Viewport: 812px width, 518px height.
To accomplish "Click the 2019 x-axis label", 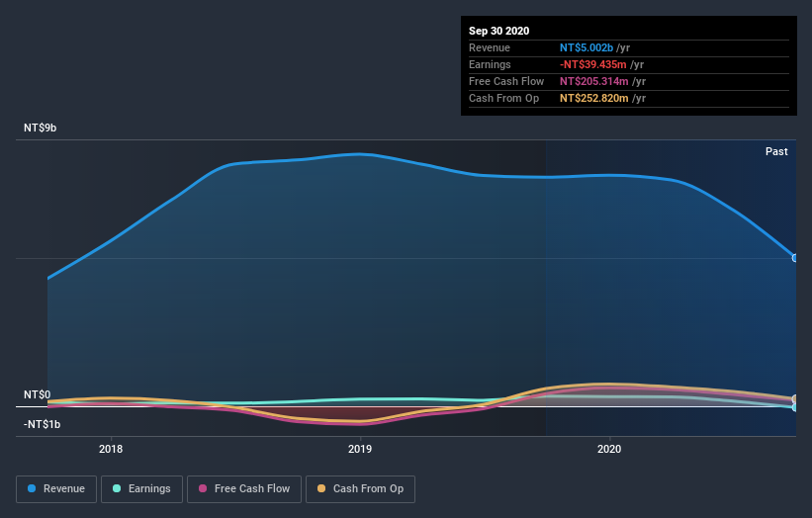I will [360, 449].
